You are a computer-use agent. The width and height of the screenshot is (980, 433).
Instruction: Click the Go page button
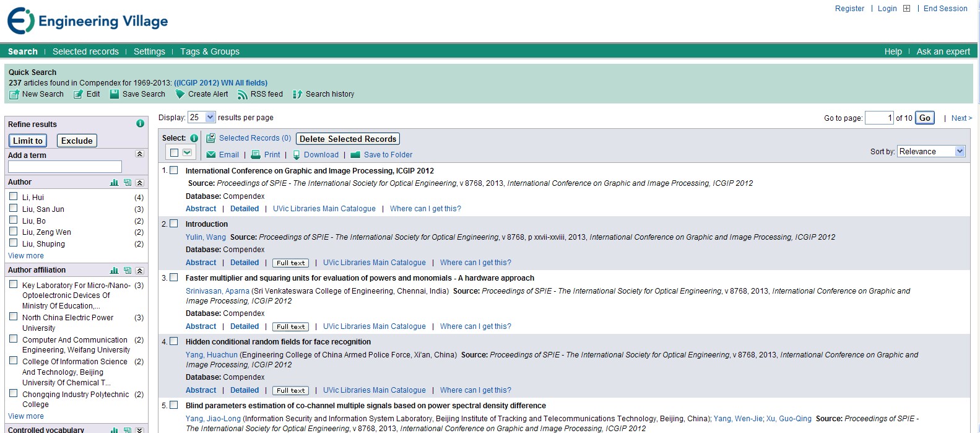click(x=924, y=118)
